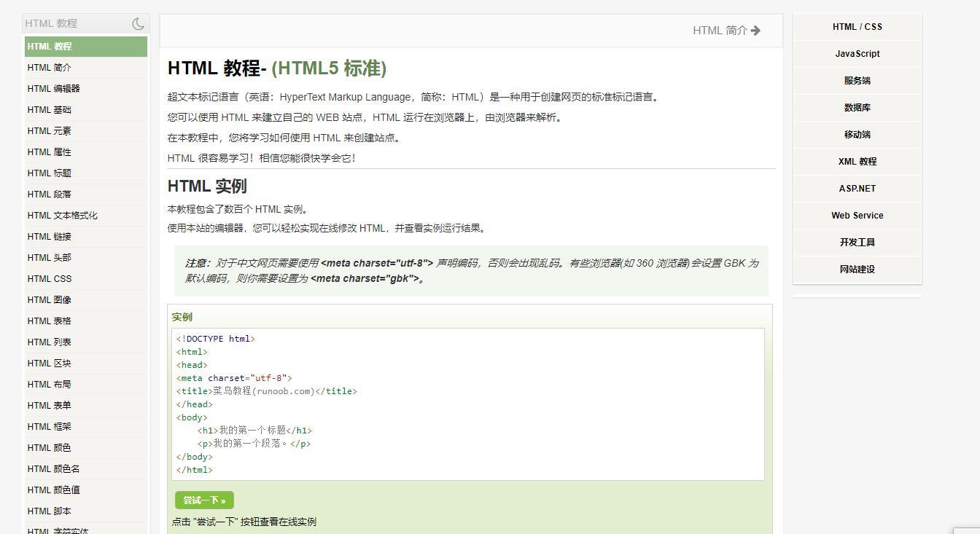Toggle dark mode with the moon icon
980x534 pixels.
pyautogui.click(x=139, y=23)
